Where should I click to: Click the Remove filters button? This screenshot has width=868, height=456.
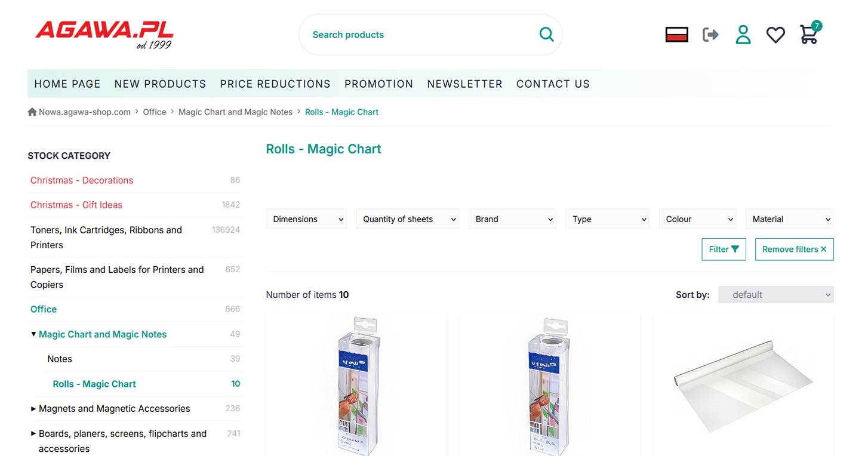(794, 249)
